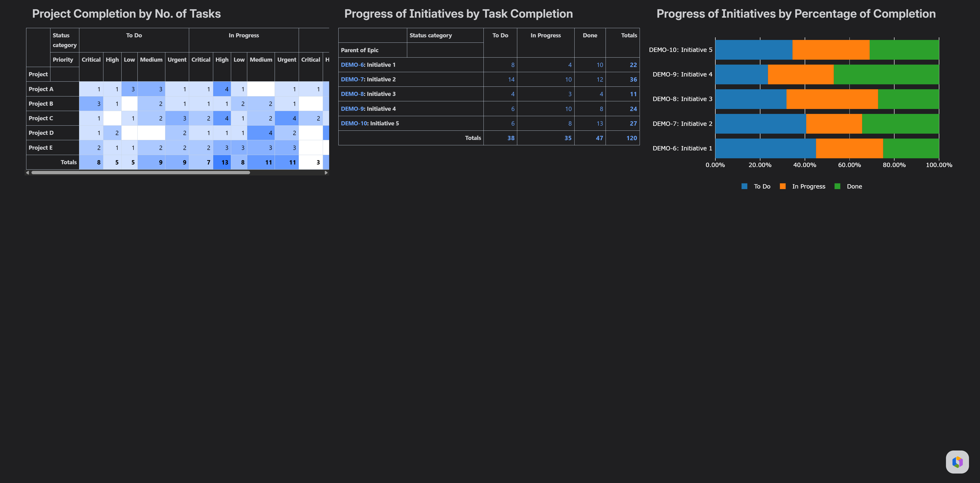Click the Project D row header
The image size is (980, 483).
pos(52,133)
